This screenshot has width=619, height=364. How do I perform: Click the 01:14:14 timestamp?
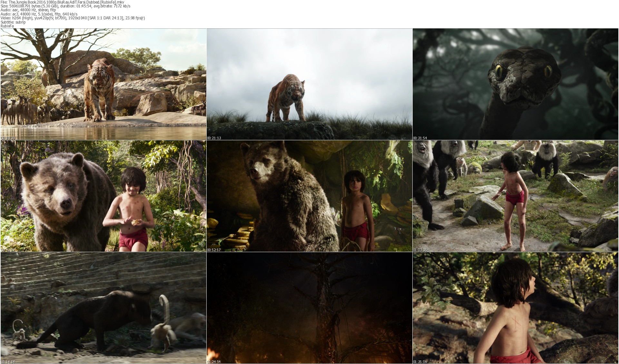click(8, 362)
